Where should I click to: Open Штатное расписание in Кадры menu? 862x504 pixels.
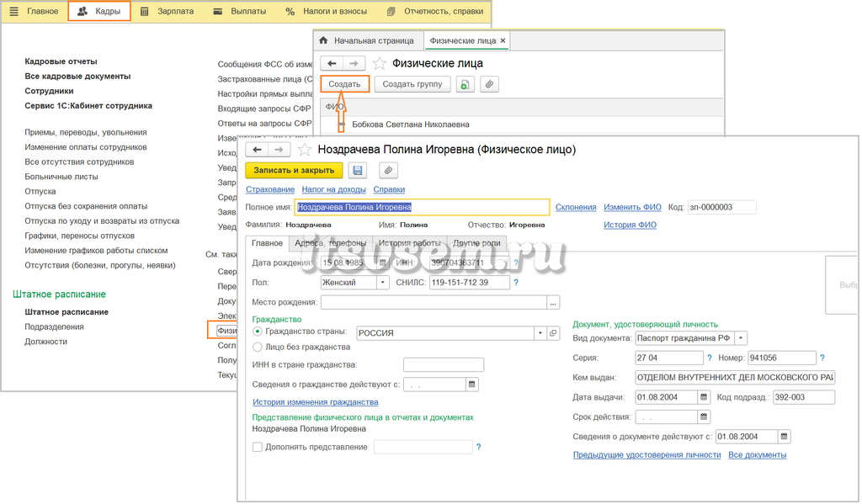(66, 311)
